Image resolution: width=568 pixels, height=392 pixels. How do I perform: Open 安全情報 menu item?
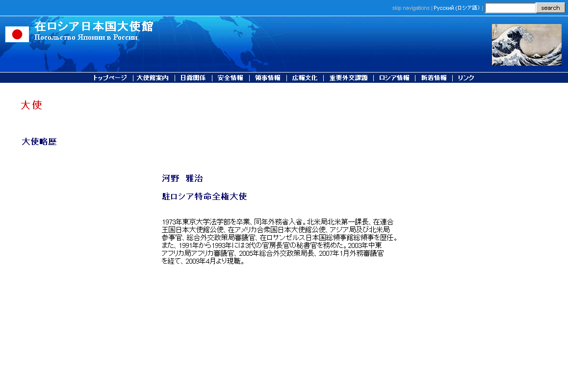231,78
